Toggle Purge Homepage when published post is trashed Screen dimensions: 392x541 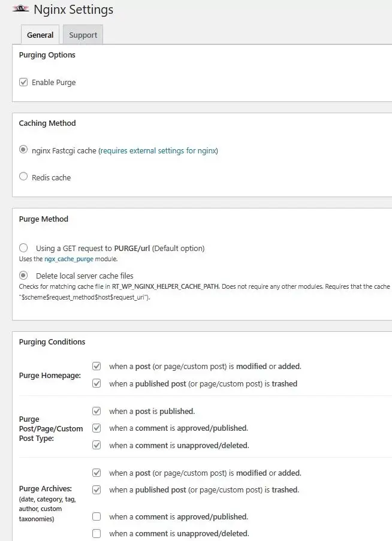point(97,383)
